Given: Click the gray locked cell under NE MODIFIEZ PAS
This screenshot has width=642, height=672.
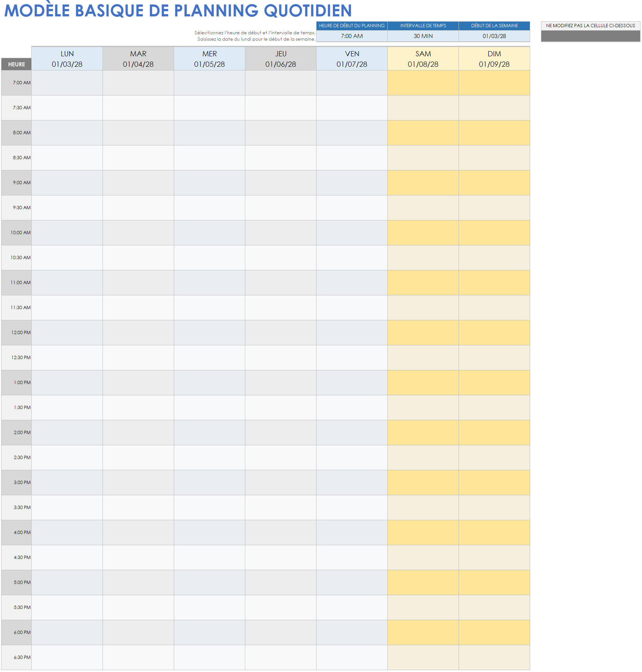Looking at the screenshot, I should pos(591,36).
